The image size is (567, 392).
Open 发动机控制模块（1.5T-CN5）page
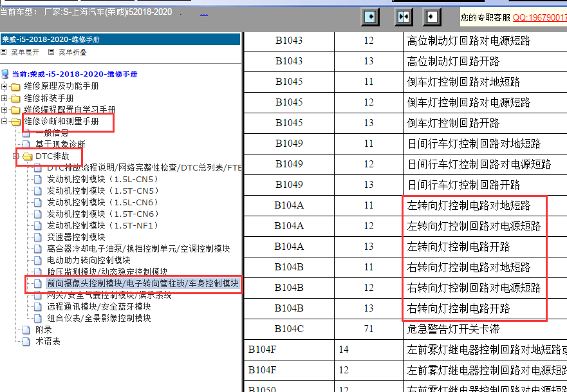click(103, 191)
